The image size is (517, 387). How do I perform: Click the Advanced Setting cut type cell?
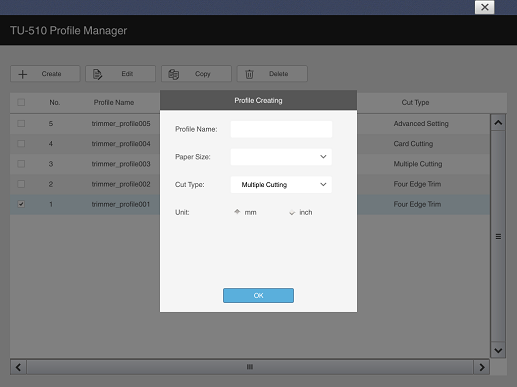421,124
